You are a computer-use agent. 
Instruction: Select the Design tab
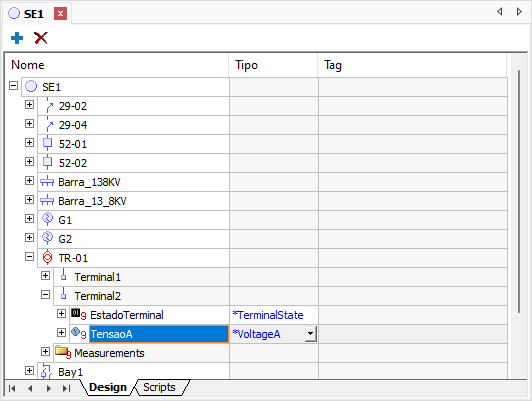tap(108, 387)
